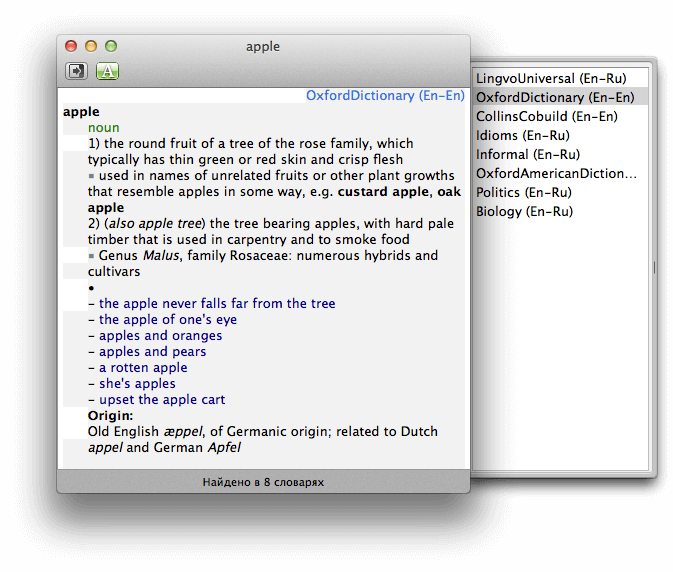Open 'apples and pears' phrase link
673x572 pixels.
click(152, 351)
